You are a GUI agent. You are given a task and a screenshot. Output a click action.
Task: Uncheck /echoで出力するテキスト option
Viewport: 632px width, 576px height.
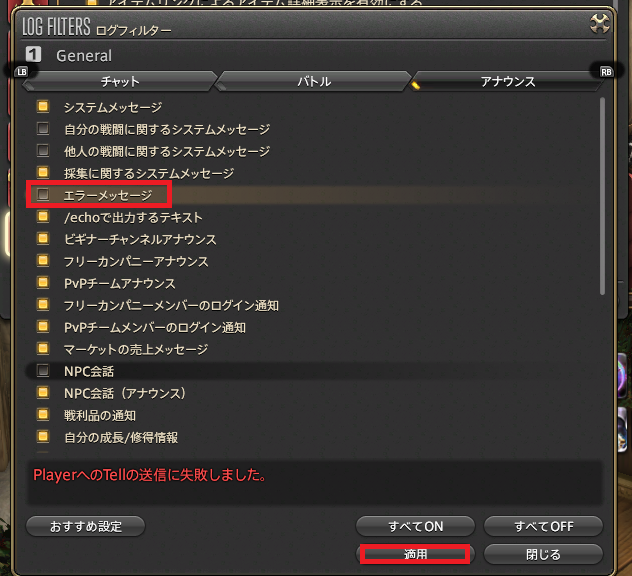[x=43, y=217]
